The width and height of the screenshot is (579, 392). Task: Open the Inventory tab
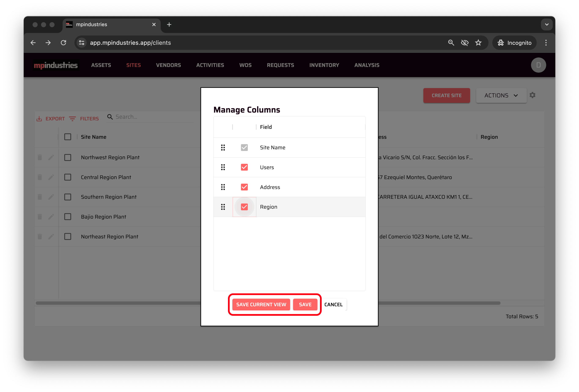point(324,65)
